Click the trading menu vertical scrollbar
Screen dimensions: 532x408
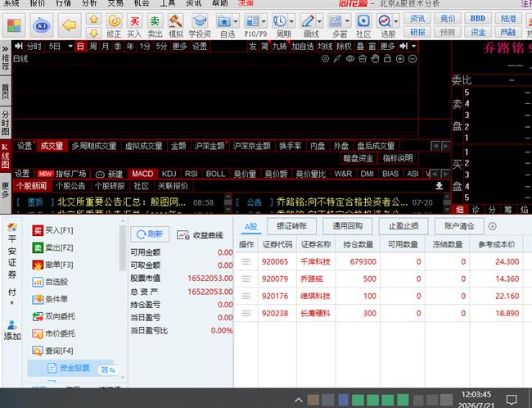(x=122, y=248)
